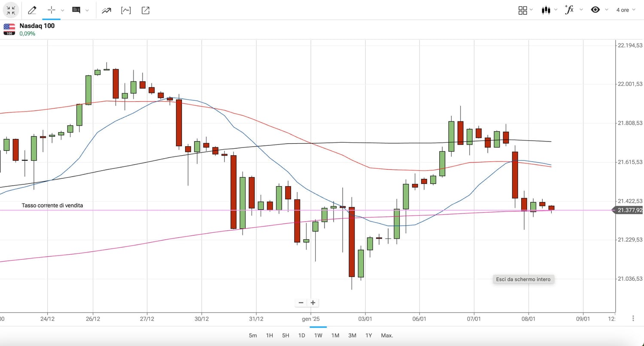Click the bracketed wave pattern icon
The height and width of the screenshot is (346, 644).
(126, 10)
